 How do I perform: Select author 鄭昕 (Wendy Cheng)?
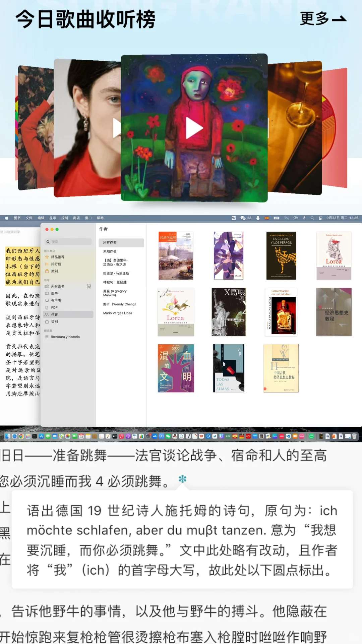coord(119,304)
